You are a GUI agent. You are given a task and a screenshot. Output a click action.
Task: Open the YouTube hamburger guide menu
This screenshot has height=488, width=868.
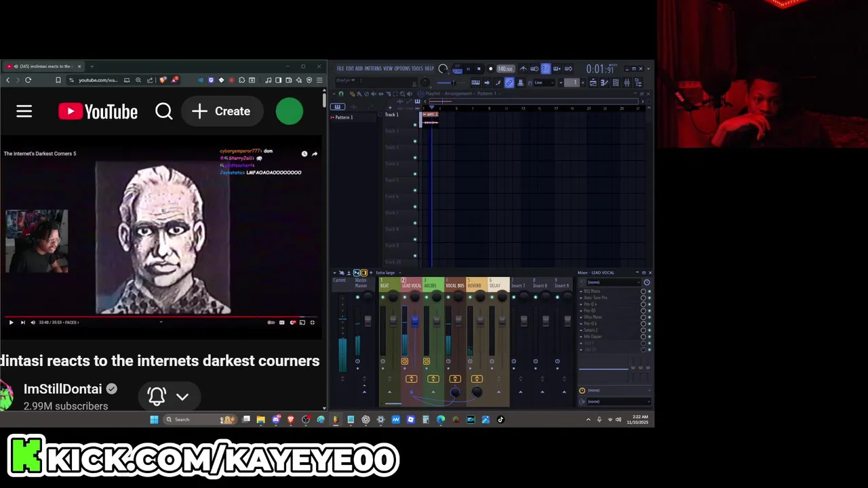(x=24, y=111)
